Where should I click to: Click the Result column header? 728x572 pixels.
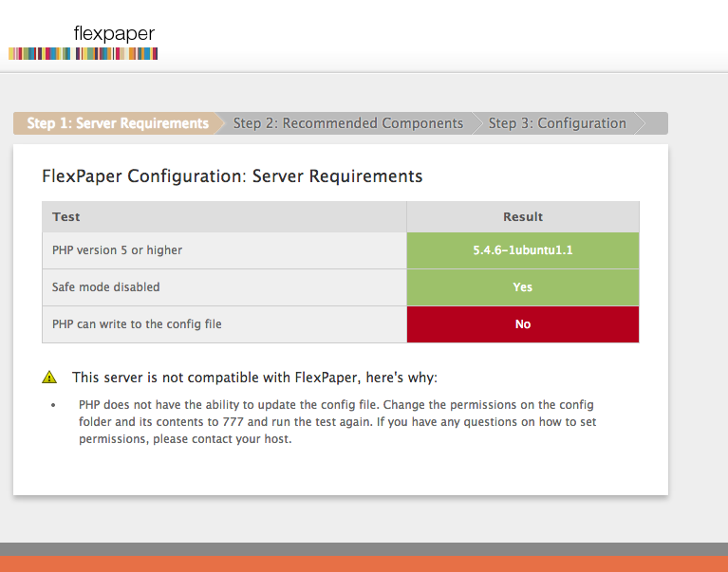point(523,216)
